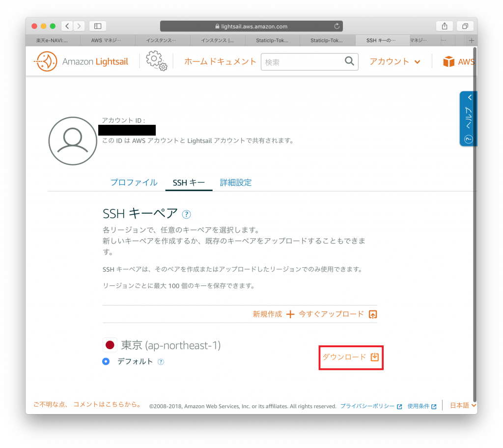Click the lightsail.aws.amazon.com address bar
The height and width of the screenshot is (448, 503).
(251, 26)
